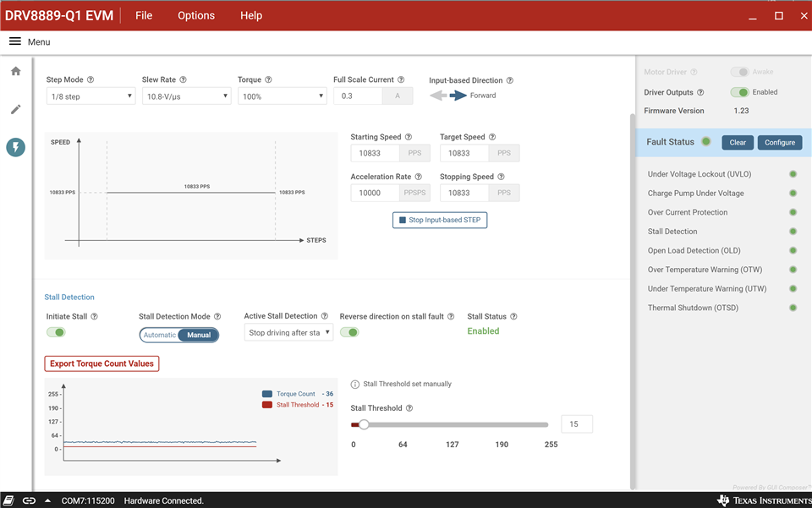The image size is (812, 508).
Task: Switch Stall Detection Mode to Automatic
Action: point(159,336)
